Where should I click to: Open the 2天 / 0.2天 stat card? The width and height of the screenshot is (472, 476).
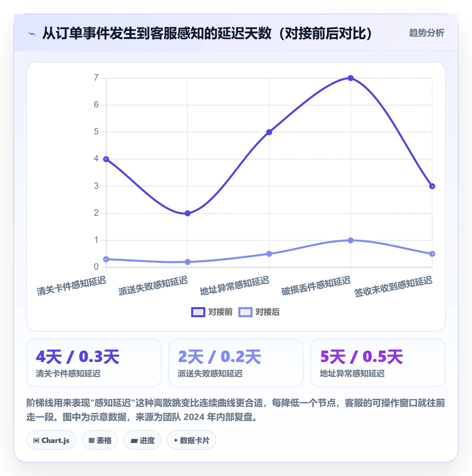(x=236, y=363)
